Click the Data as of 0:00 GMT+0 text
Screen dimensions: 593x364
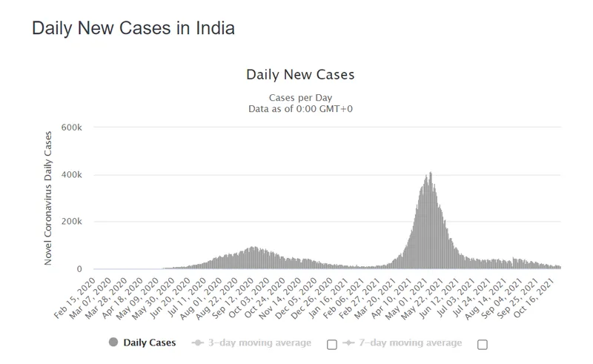pos(299,109)
